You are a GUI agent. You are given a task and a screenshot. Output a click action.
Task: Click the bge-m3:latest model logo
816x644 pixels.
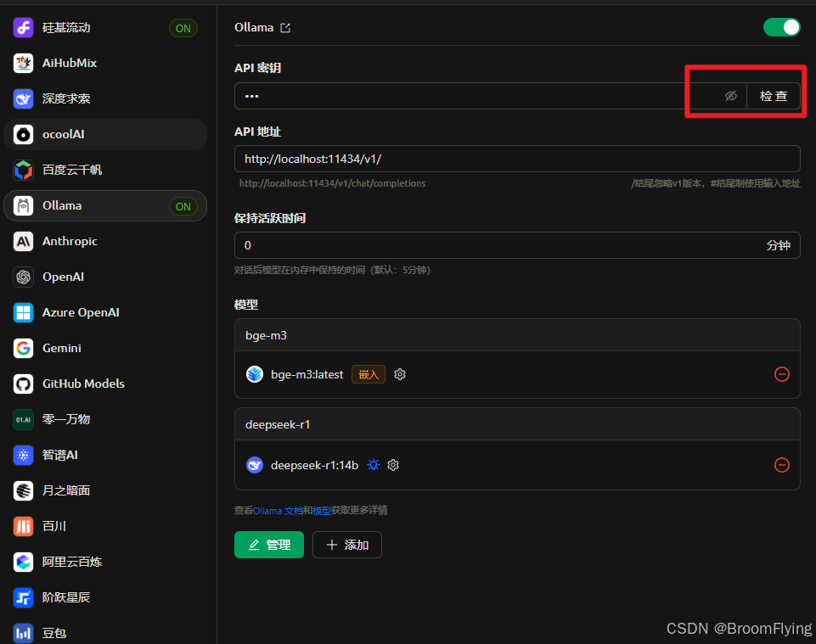pyautogui.click(x=255, y=374)
